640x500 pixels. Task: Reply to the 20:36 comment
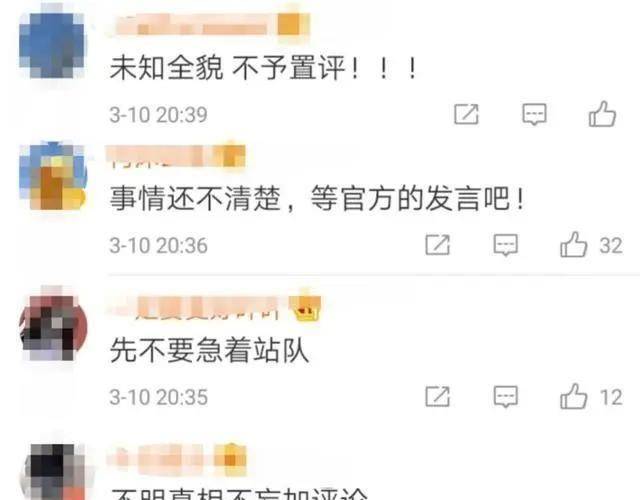pos(505,245)
